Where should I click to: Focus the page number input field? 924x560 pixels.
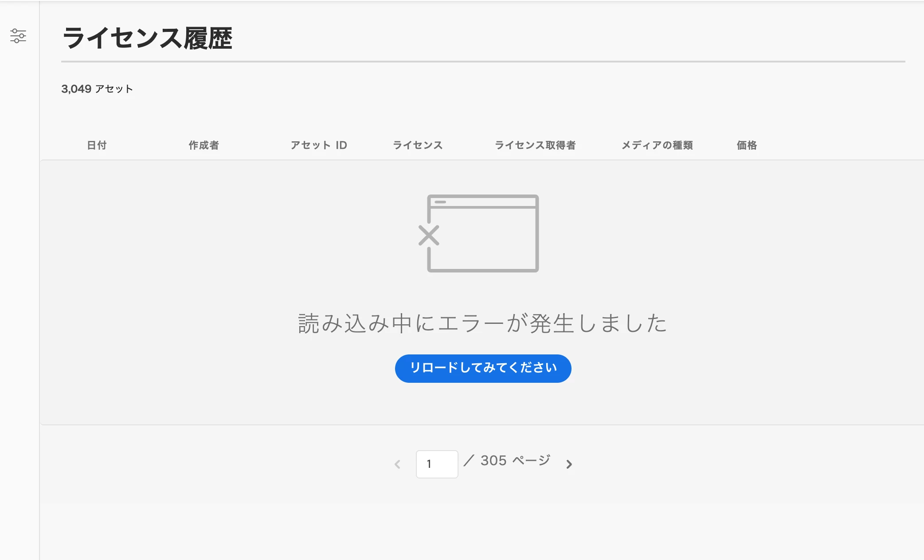click(x=437, y=464)
